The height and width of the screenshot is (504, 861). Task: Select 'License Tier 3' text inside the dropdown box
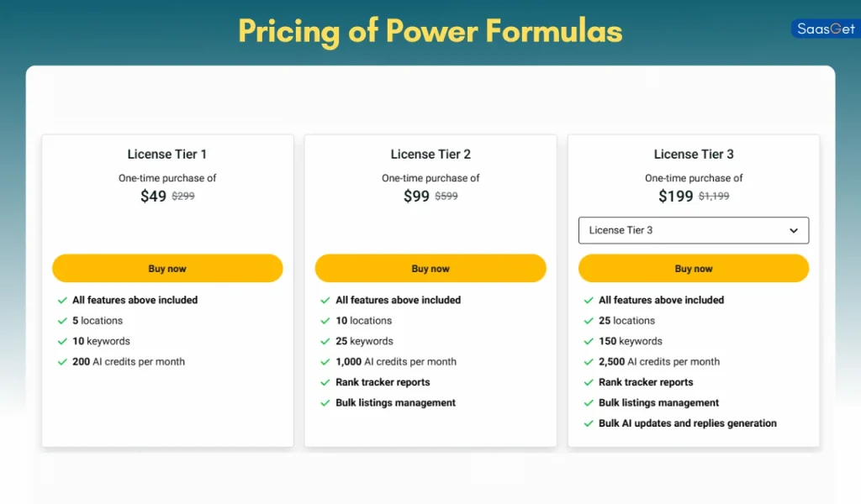621,230
